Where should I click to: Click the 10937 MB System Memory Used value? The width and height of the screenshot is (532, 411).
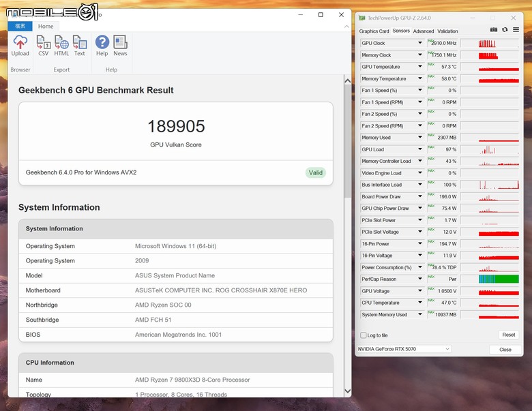point(446,315)
